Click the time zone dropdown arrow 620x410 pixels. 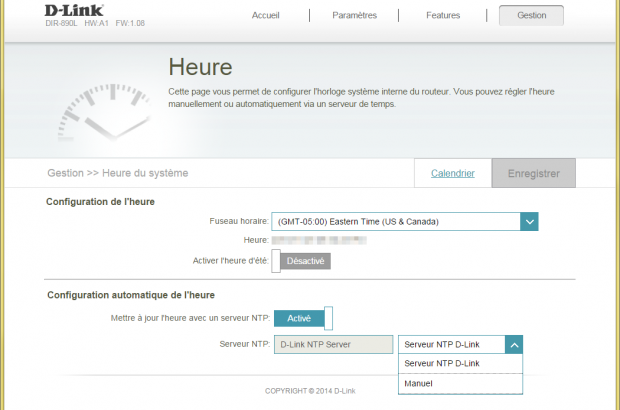click(x=530, y=221)
